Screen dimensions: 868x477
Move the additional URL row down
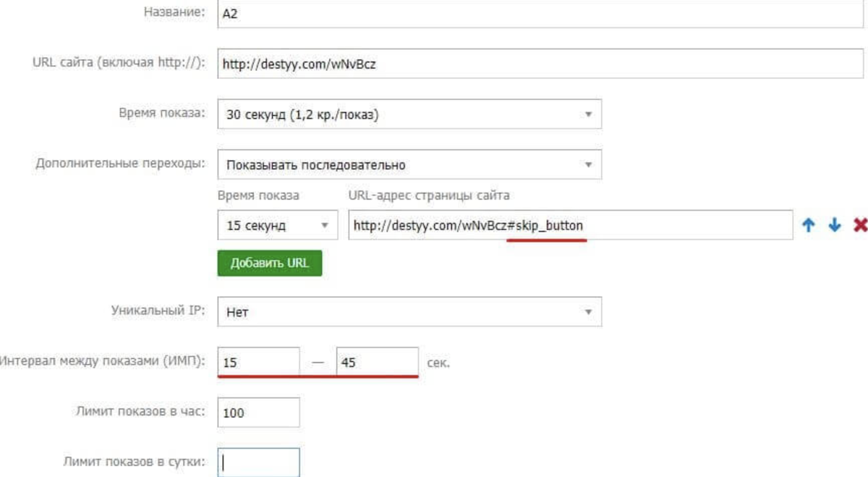[835, 225]
